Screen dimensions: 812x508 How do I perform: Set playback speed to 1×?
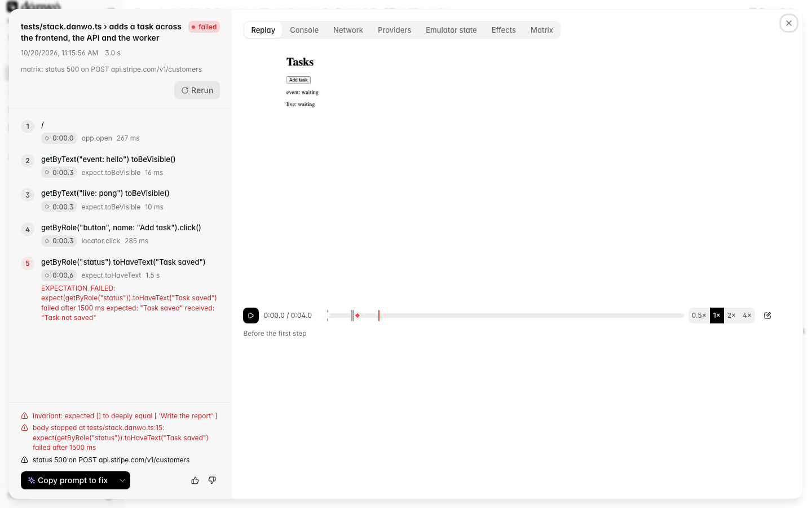[x=717, y=316]
